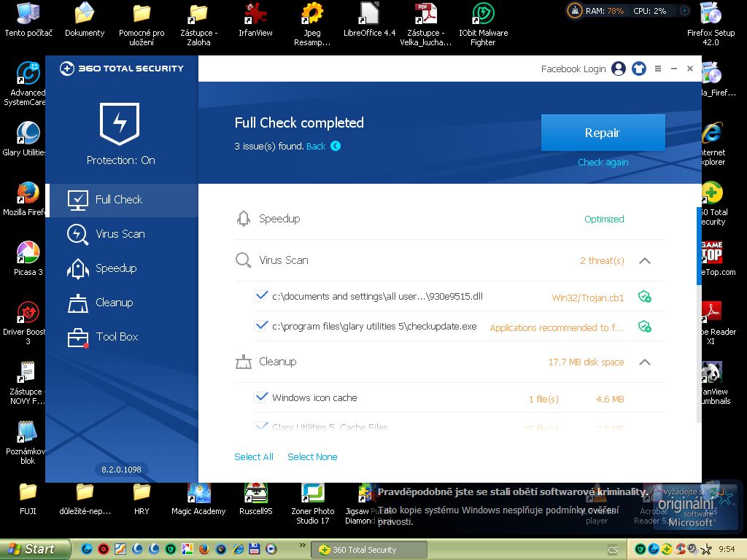The height and width of the screenshot is (560, 747).
Task: Click the Optimized status for Speedup
Action: point(604,219)
